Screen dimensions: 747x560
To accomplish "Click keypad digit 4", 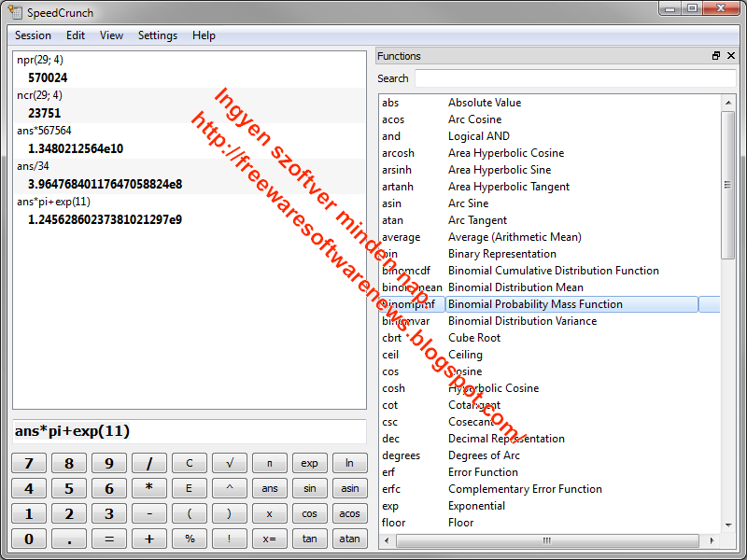I will click(29, 488).
